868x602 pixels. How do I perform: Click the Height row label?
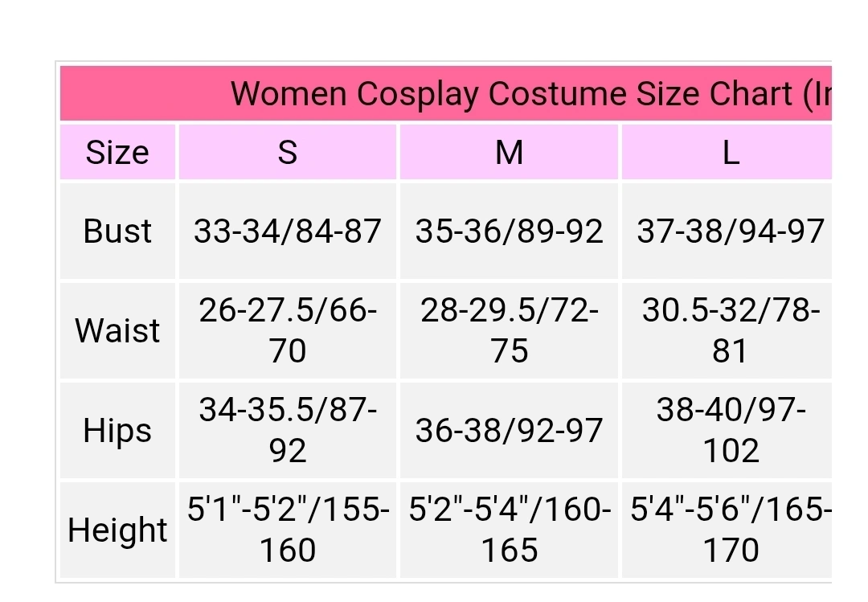(117, 530)
